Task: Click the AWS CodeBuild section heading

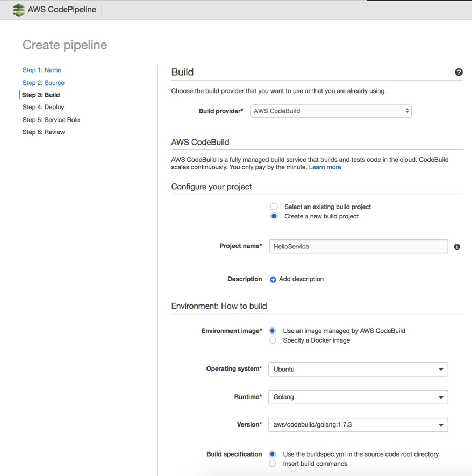Action: point(200,142)
